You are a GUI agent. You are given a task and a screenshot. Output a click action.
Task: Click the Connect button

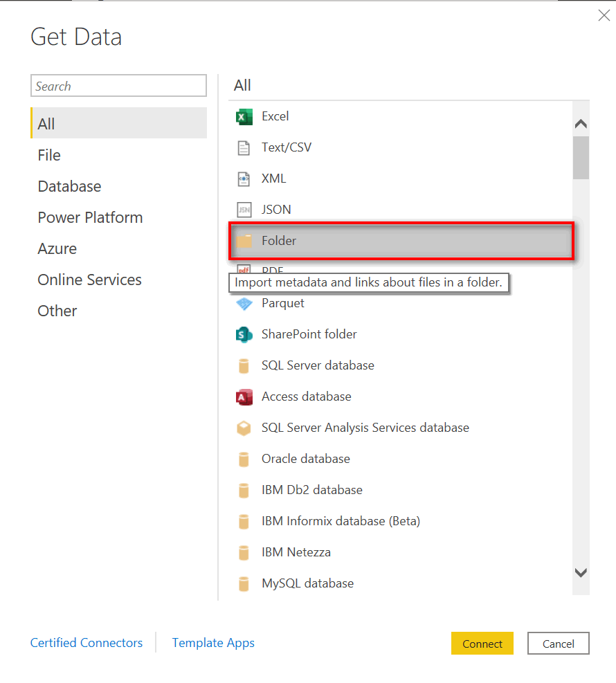pos(482,644)
